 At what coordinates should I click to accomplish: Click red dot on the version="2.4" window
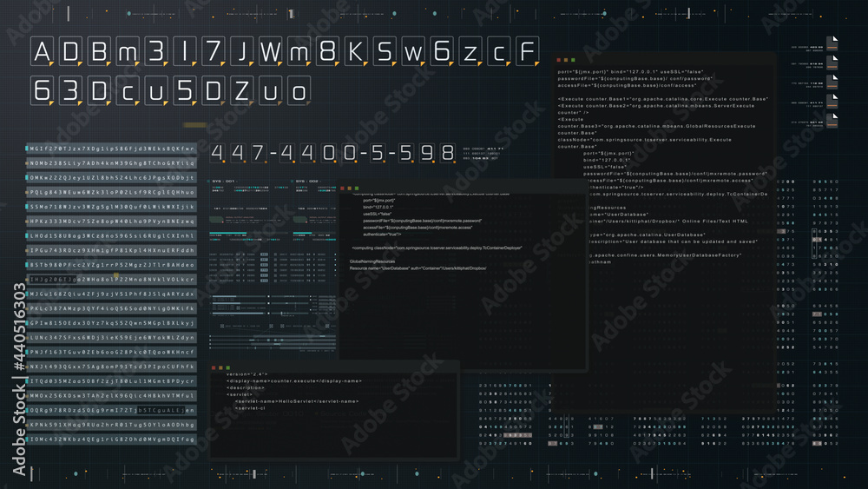coord(214,367)
